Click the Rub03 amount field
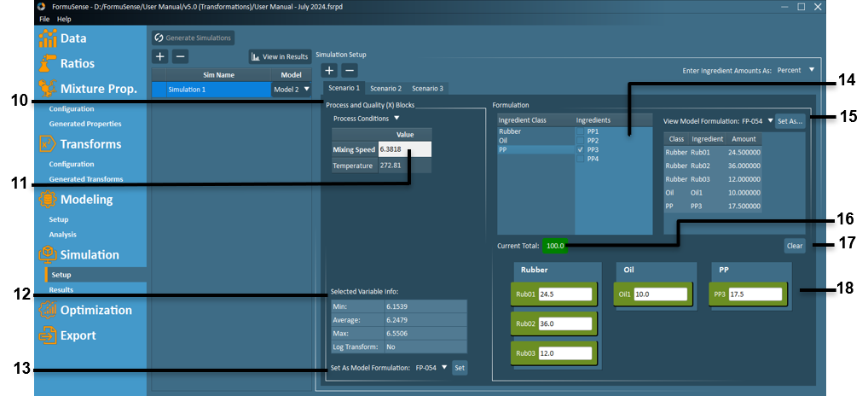868x396 pixels. coord(565,352)
